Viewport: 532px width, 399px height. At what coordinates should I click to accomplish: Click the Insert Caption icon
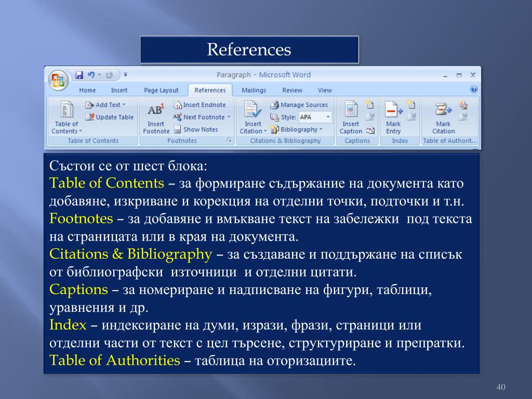pos(351,109)
